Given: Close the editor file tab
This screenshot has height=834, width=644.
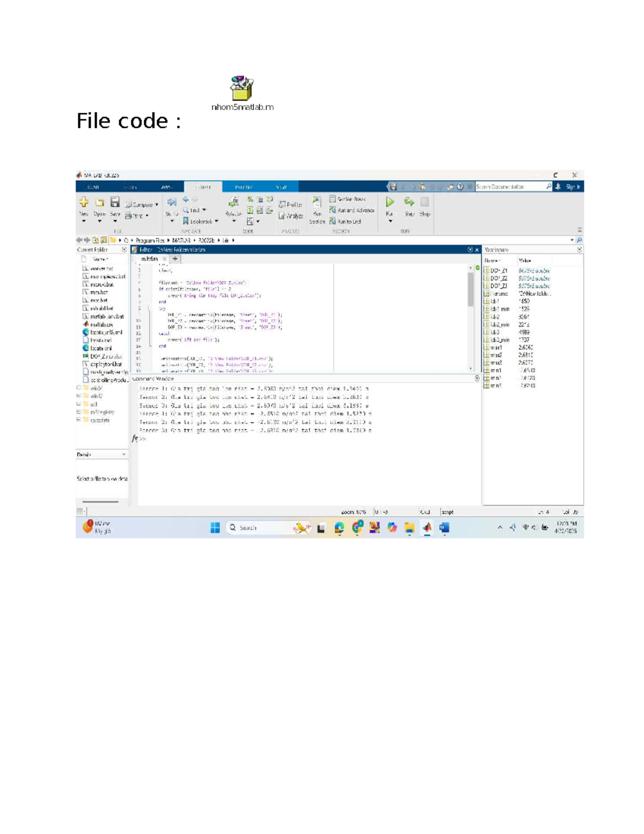Looking at the screenshot, I should (164, 259).
